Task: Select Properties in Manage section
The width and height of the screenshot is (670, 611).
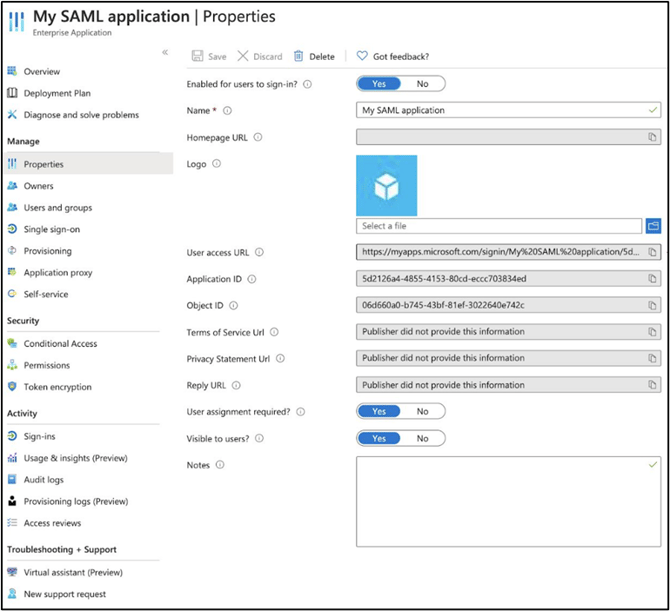Action: tap(89, 164)
